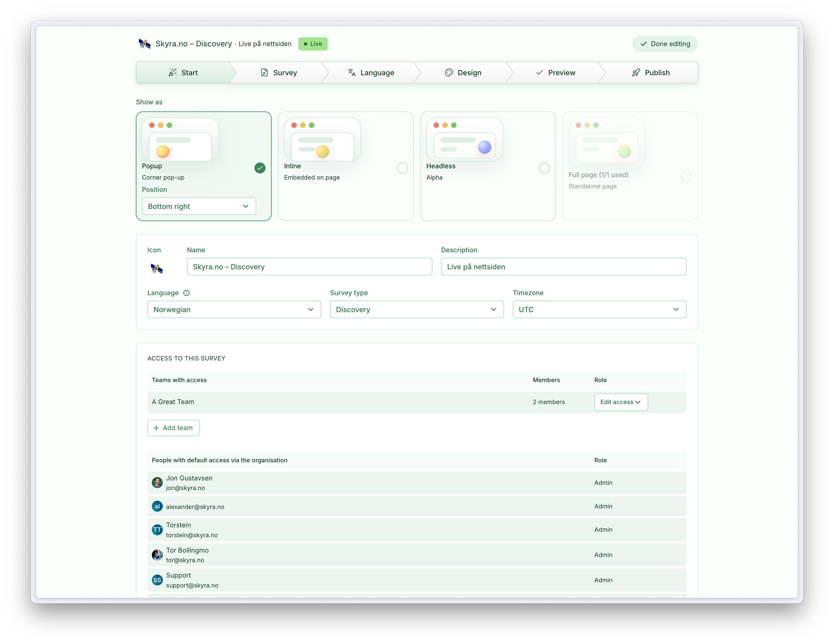Click the jon@skyra.no email text
The width and height of the screenshot is (834, 644).
click(185, 488)
